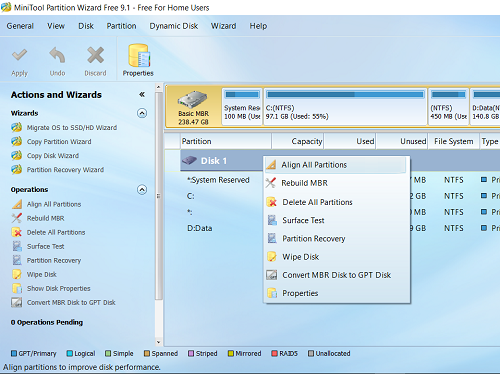The width and height of the screenshot is (500, 374).
Task: Click Copy Partition Wizard link
Action: pos(59,142)
